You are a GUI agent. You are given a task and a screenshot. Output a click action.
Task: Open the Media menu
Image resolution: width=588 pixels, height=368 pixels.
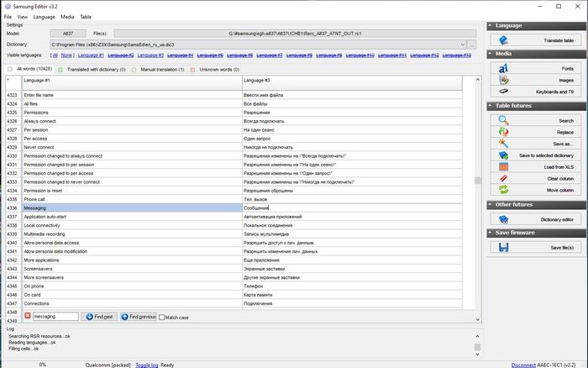pos(67,17)
